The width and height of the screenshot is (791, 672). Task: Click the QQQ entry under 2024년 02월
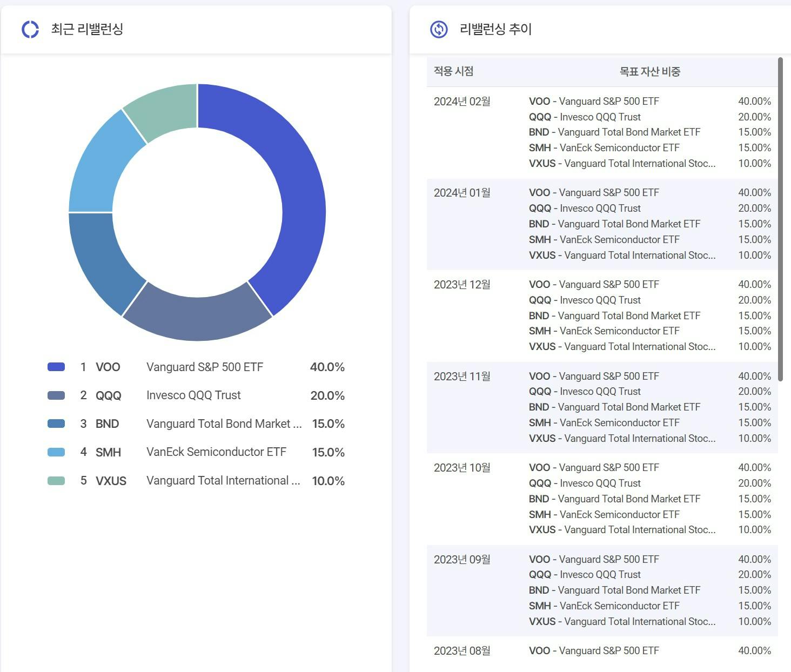[585, 117]
